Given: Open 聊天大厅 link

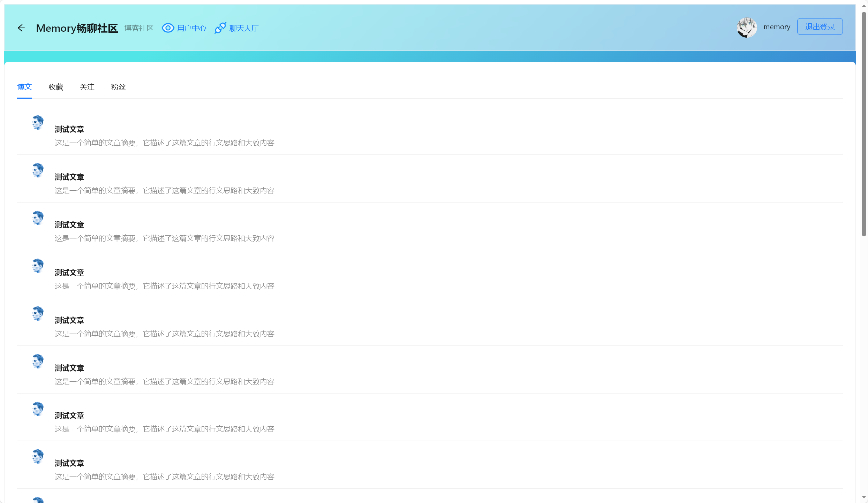Looking at the screenshot, I should 244,28.
